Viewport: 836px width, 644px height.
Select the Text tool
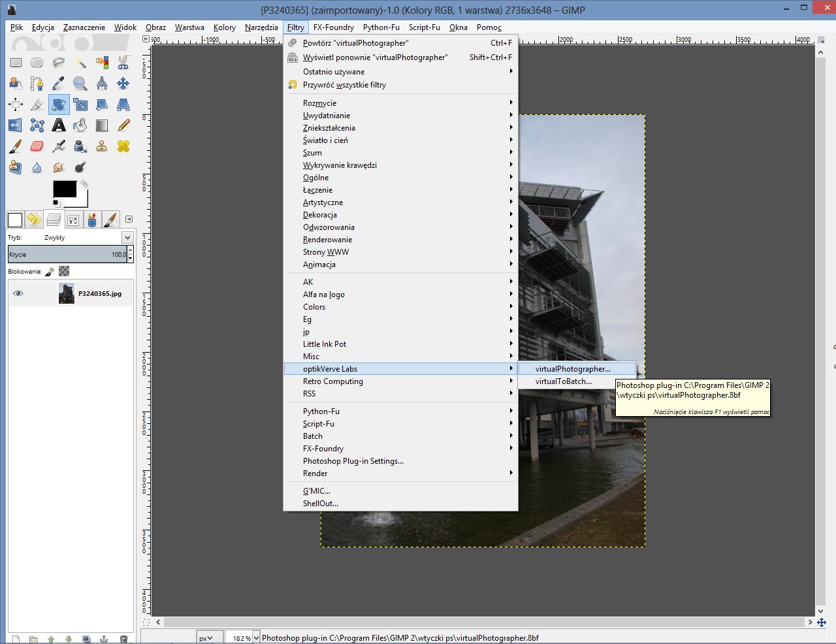coord(59,125)
